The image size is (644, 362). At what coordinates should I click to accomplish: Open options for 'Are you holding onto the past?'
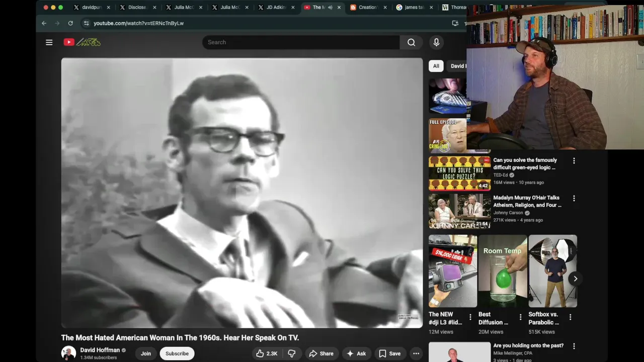[574, 346]
